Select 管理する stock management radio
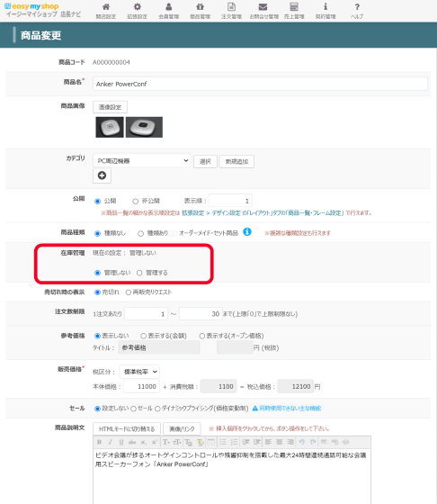Image resolution: width=437 pixels, height=504 pixels. click(139, 273)
